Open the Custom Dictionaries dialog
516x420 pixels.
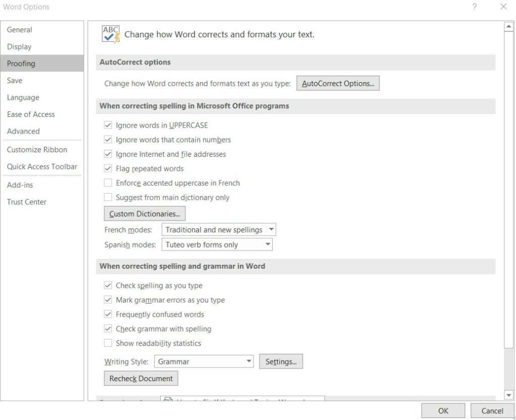(x=144, y=213)
